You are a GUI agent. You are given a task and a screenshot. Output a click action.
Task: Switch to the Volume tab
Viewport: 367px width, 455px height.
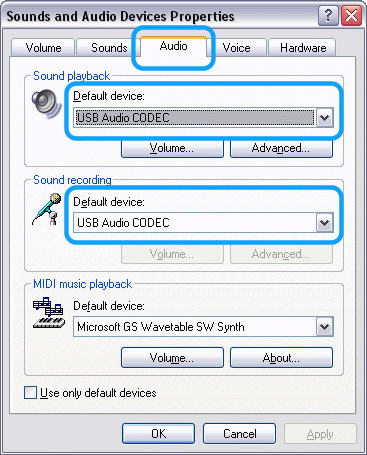point(43,48)
